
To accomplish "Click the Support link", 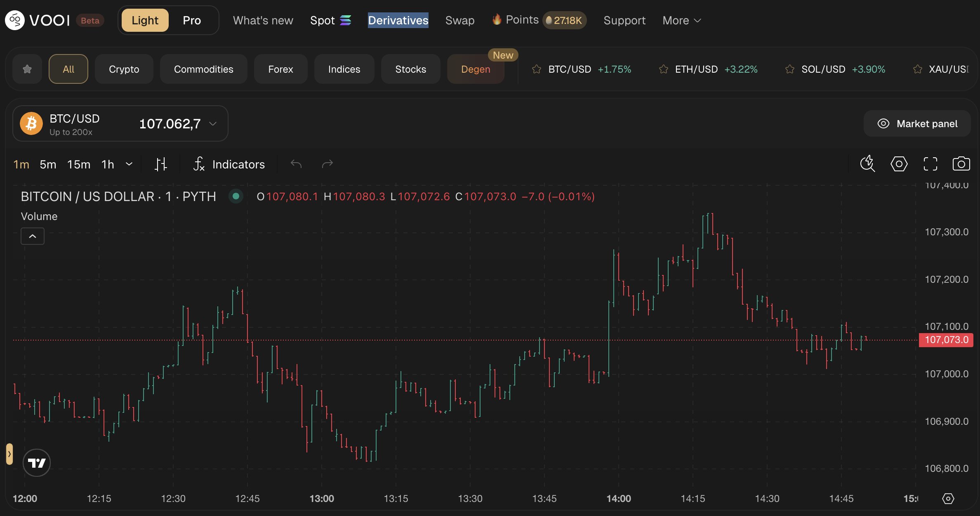I will (624, 20).
